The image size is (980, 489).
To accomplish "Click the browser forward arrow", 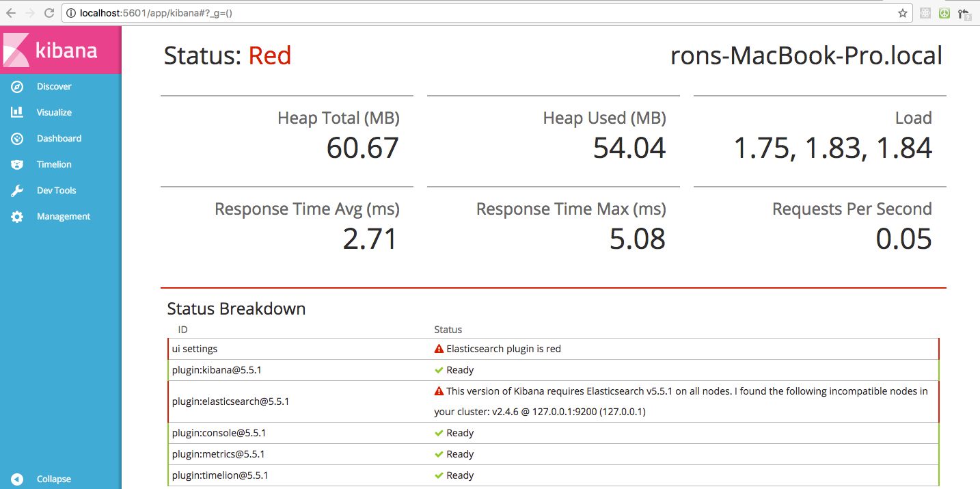I will pos(29,13).
